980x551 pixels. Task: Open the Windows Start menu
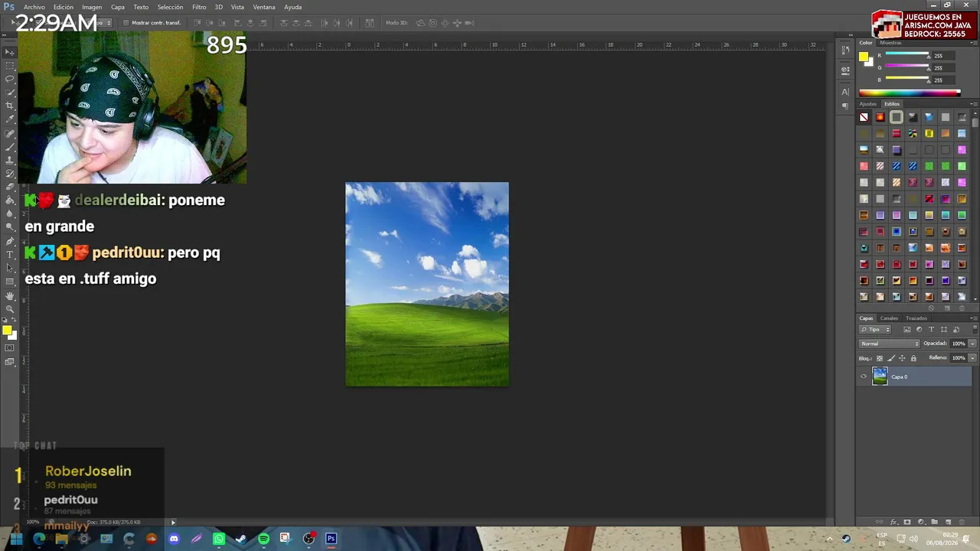[x=16, y=539]
